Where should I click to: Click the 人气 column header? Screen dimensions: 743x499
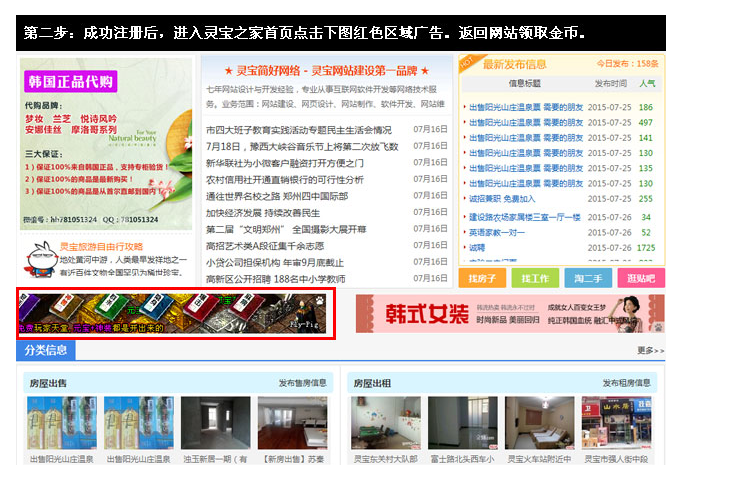tap(647, 83)
